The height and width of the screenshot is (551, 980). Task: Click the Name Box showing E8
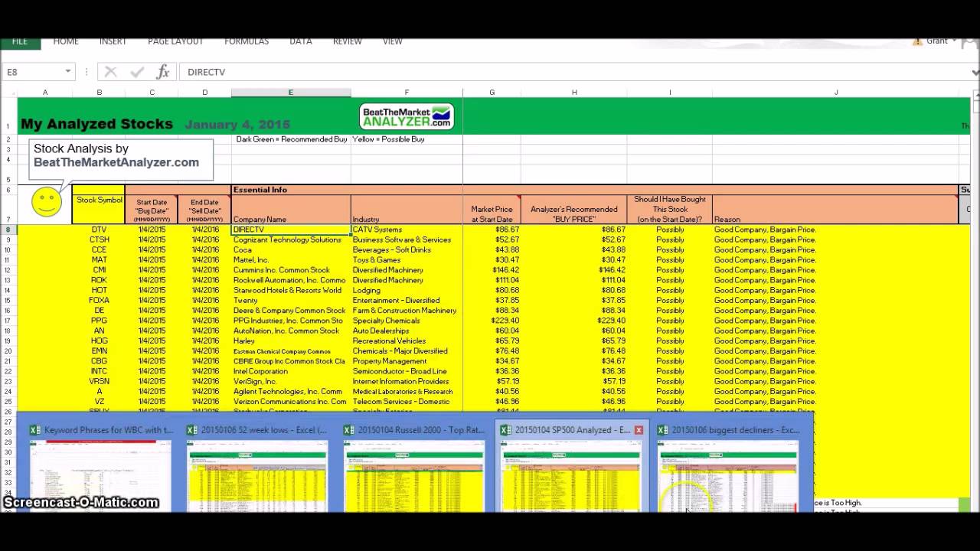click(32, 72)
